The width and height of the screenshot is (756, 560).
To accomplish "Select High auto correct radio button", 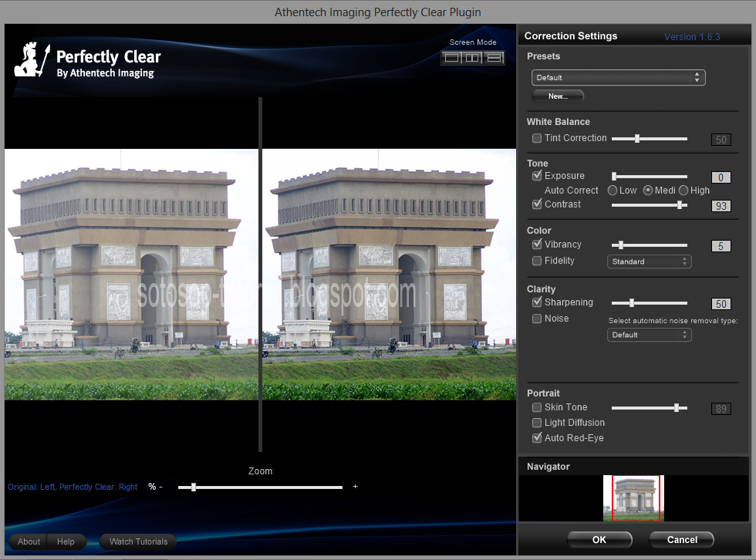I will (x=683, y=191).
